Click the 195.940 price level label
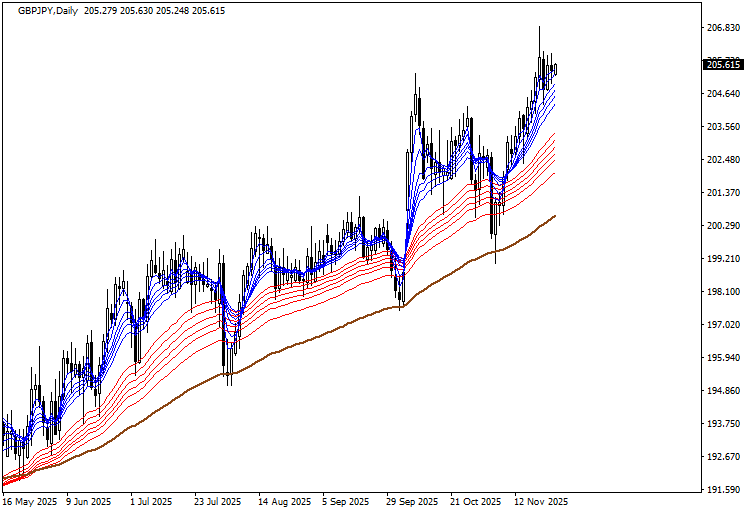This screenshot has height=513, width=747. point(722,358)
